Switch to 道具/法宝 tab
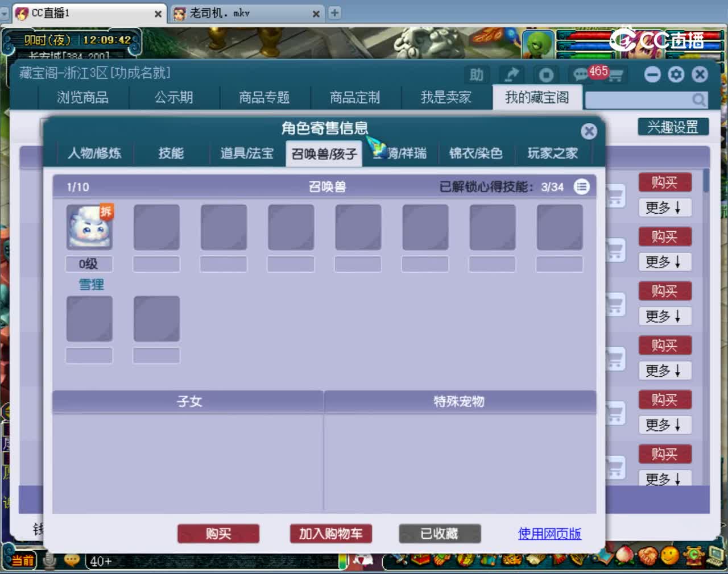 pyautogui.click(x=247, y=153)
